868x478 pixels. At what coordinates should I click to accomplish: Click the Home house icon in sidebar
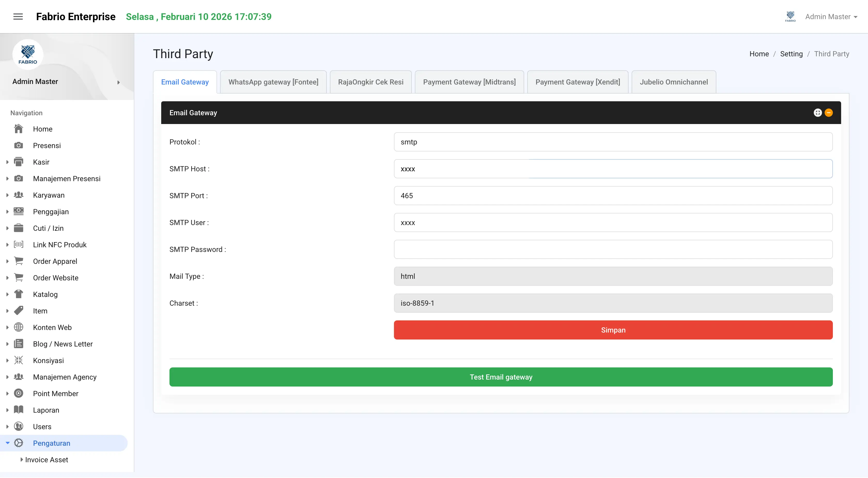[x=19, y=129]
